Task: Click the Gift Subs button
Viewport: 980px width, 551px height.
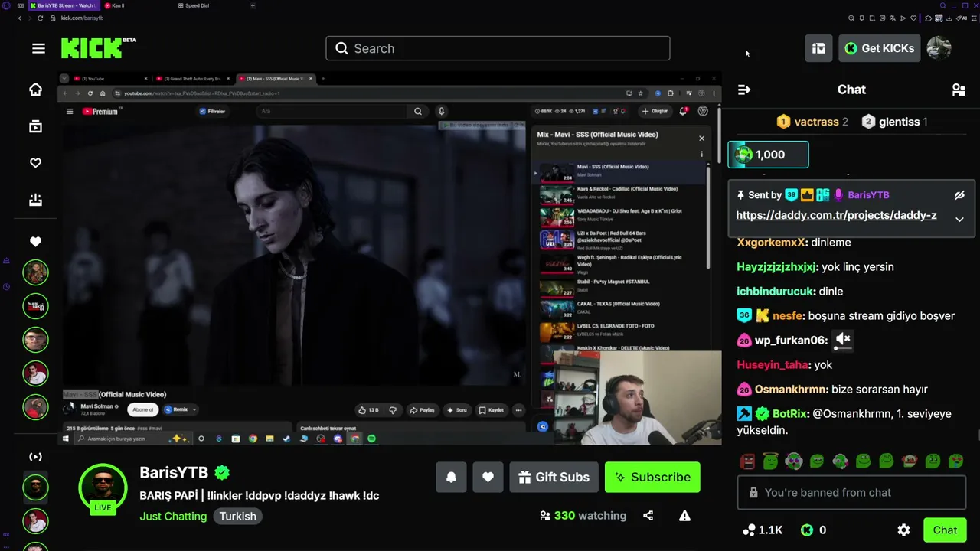Action: (554, 477)
